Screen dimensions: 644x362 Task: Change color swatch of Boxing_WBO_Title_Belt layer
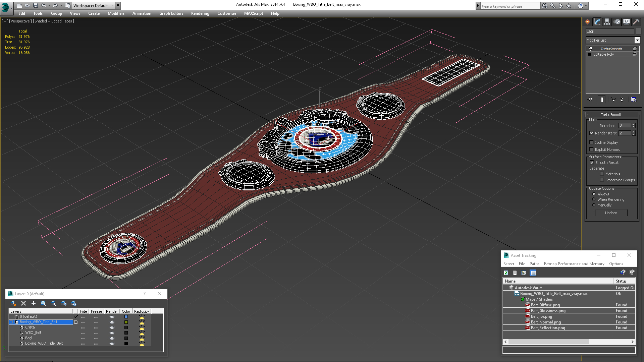click(x=126, y=322)
